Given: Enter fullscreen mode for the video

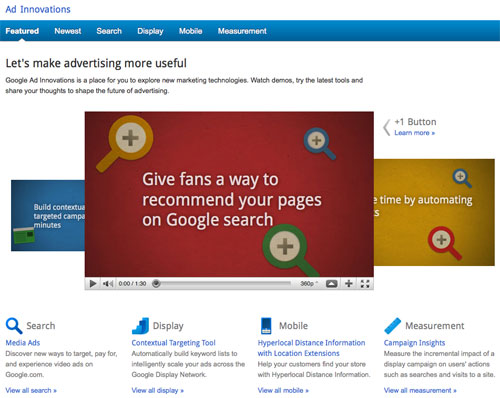Looking at the screenshot, I should click(365, 283).
